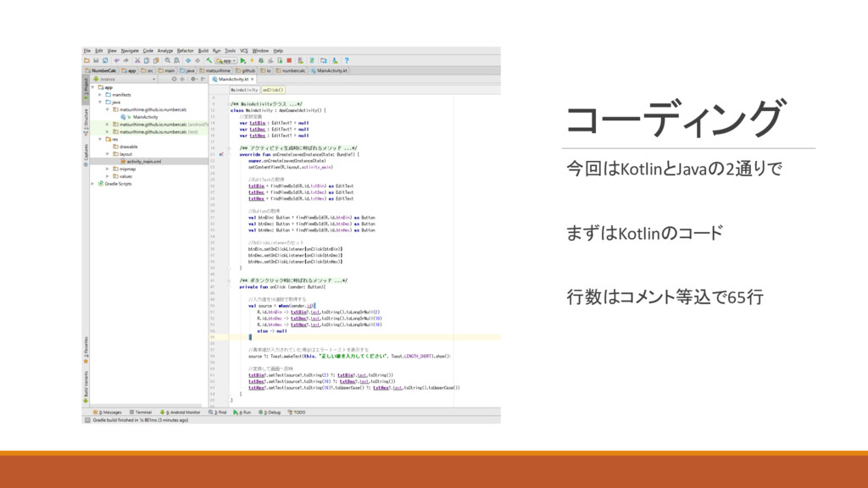Open the Navigate menu
The width and height of the screenshot is (868, 488).
pyautogui.click(x=130, y=50)
